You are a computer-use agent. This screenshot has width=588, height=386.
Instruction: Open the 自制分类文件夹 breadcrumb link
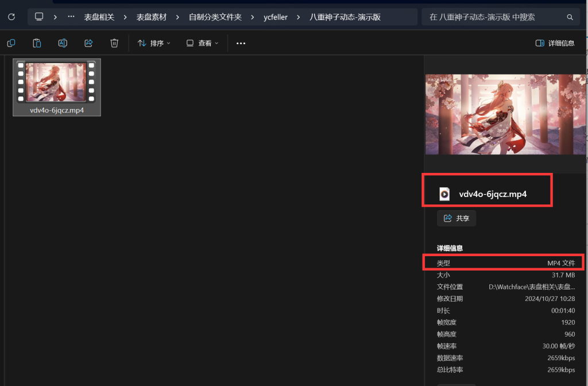215,17
